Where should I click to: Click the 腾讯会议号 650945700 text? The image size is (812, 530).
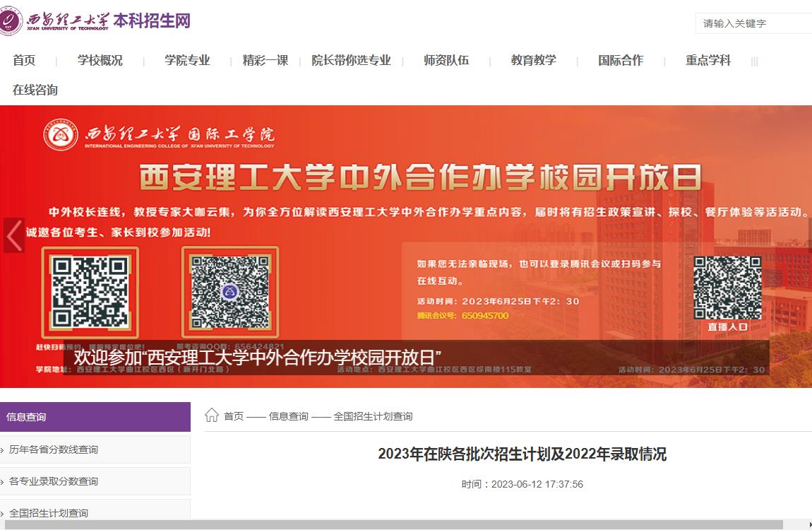pyautogui.click(x=463, y=315)
